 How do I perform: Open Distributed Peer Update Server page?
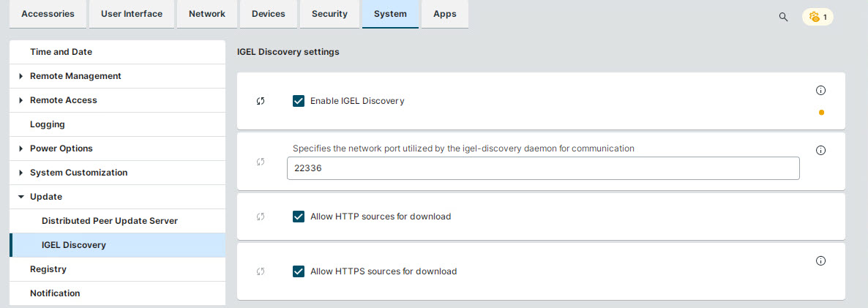pyautogui.click(x=117, y=221)
